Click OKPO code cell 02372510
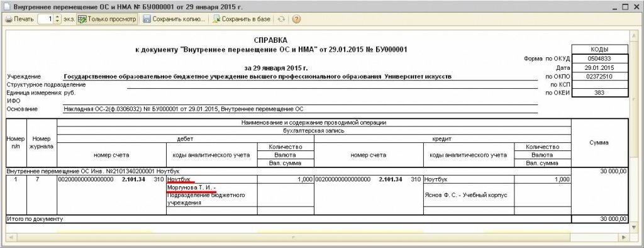This screenshot has width=644, height=248. 600,76
